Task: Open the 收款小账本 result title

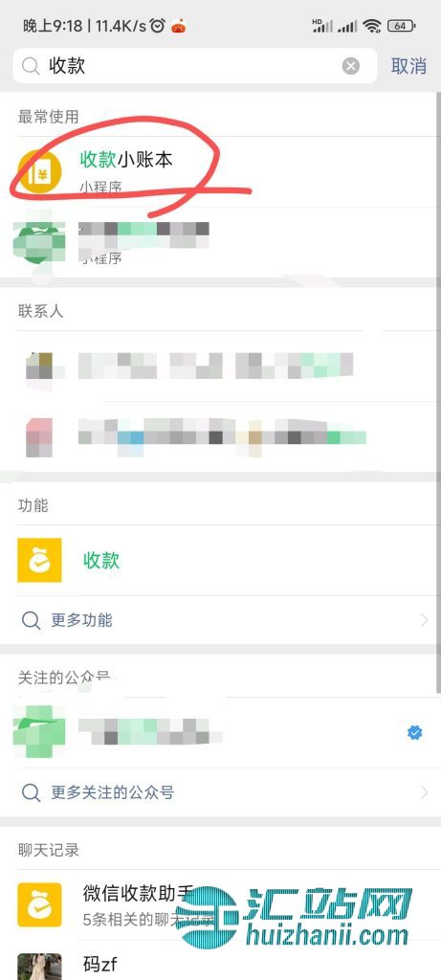Action: coord(126,160)
